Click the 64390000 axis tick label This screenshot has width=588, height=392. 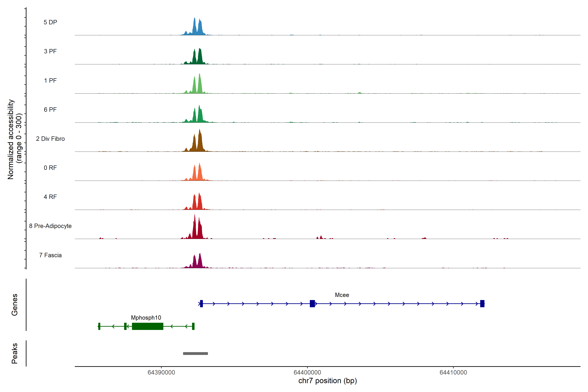pos(161,373)
